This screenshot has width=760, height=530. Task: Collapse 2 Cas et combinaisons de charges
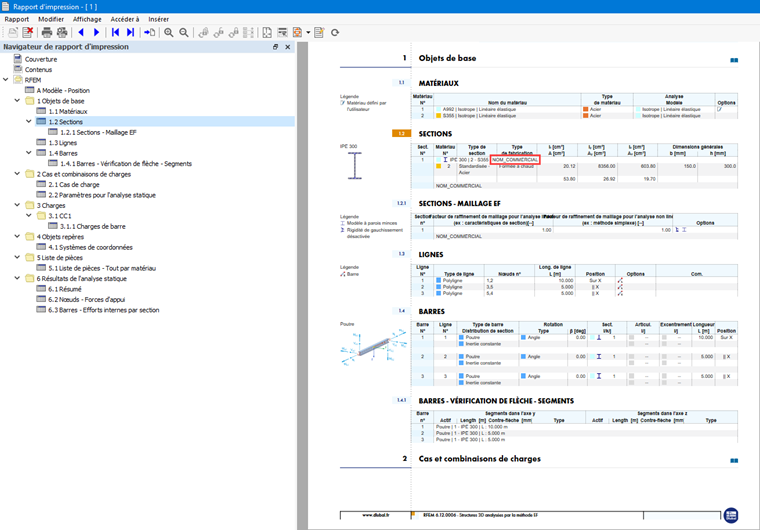pyautogui.click(x=17, y=174)
